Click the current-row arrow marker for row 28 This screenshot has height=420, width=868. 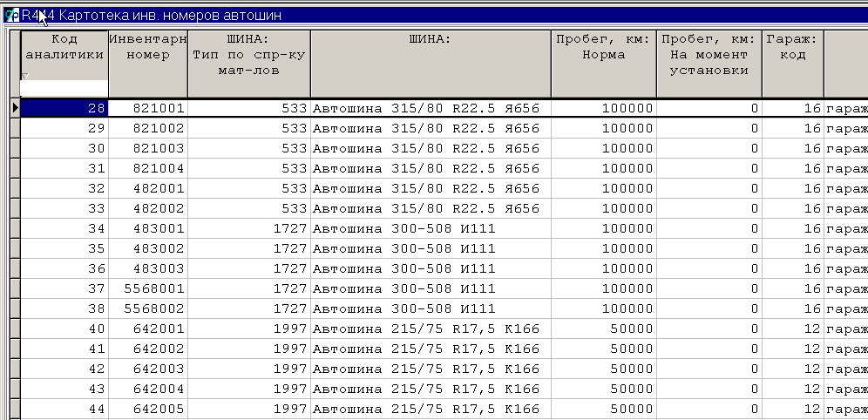[14, 108]
